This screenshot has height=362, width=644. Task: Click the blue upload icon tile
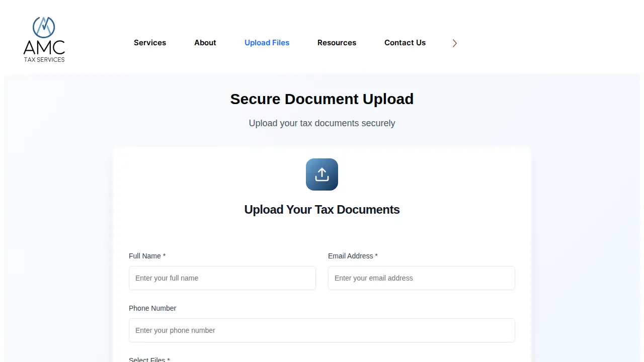point(322,174)
